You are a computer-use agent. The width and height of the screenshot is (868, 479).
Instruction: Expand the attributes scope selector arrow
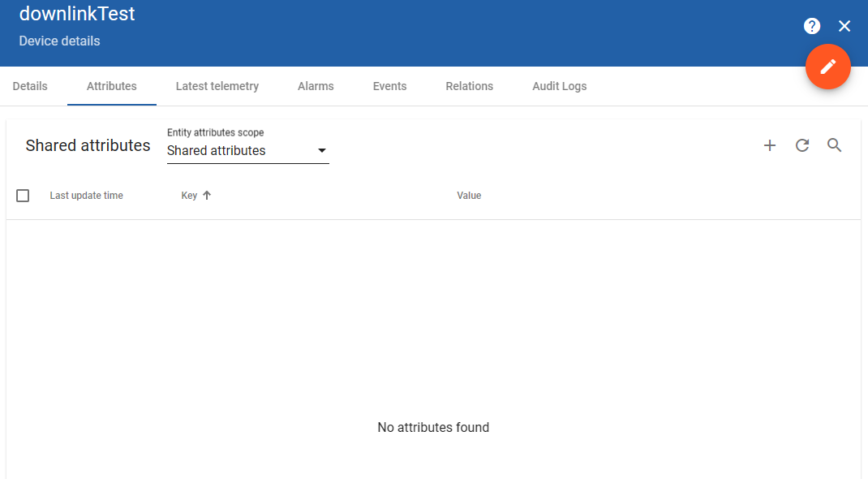tap(322, 150)
